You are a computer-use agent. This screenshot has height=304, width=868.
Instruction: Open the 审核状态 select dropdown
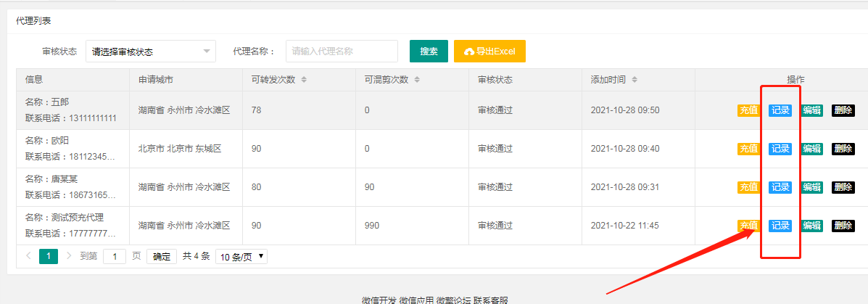click(x=151, y=52)
